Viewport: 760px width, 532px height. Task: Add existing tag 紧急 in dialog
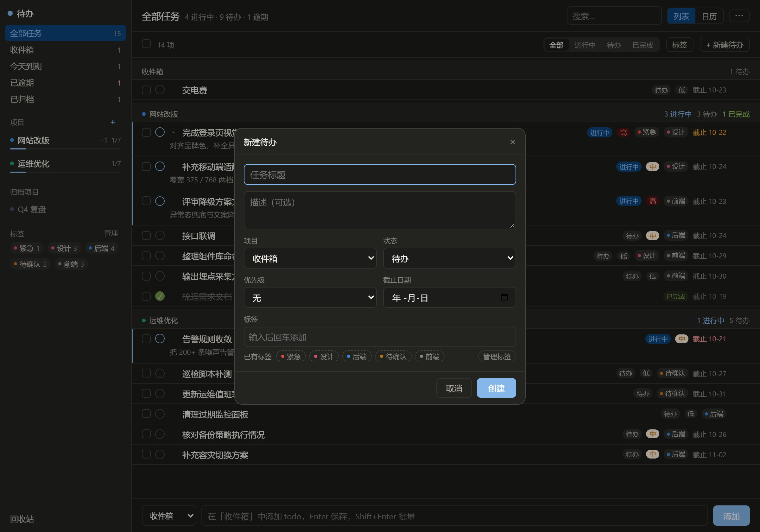pos(291,357)
